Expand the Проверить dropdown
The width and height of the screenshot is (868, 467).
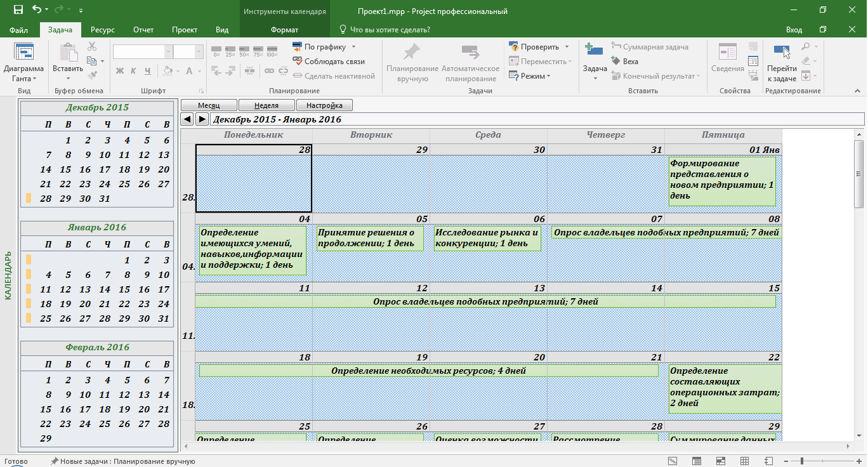coord(567,47)
